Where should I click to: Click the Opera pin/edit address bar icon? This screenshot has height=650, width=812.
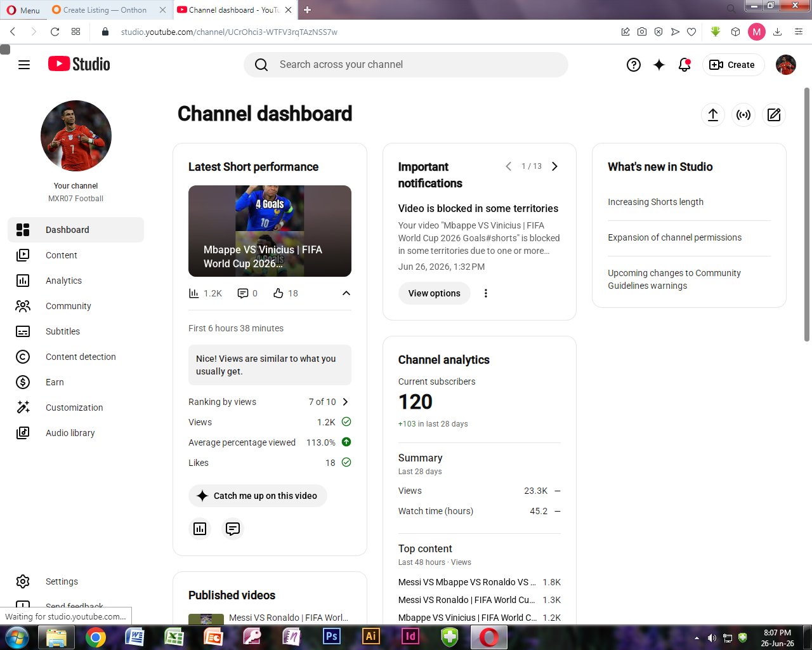coord(625,32)
